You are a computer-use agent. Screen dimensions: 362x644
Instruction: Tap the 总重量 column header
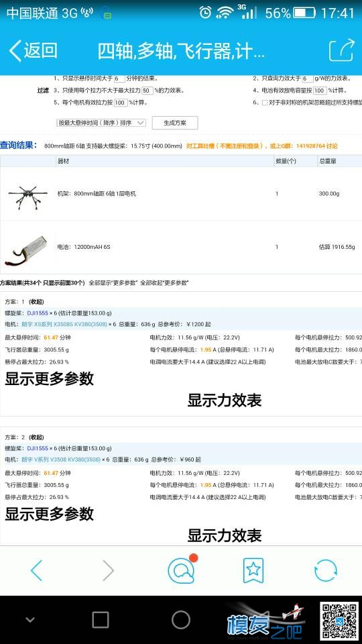[327, 162]
